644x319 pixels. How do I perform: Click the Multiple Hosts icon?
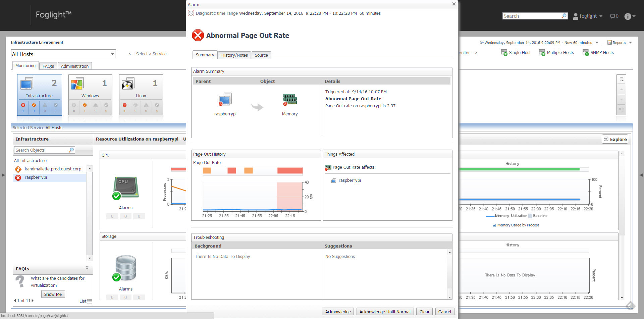[x=542, y=53]
